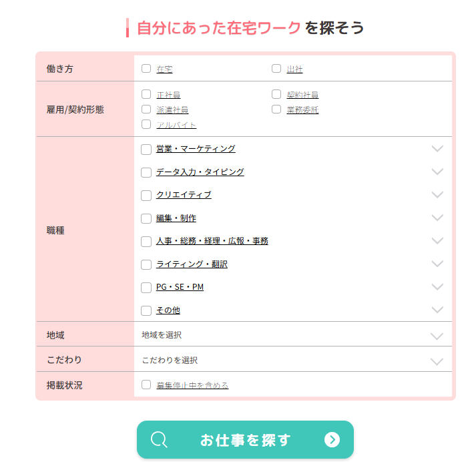The height and width of the screenshot is (462, 476).
Task: Select the 業務委託 checkbox
Action: click(x=276, y=109)
